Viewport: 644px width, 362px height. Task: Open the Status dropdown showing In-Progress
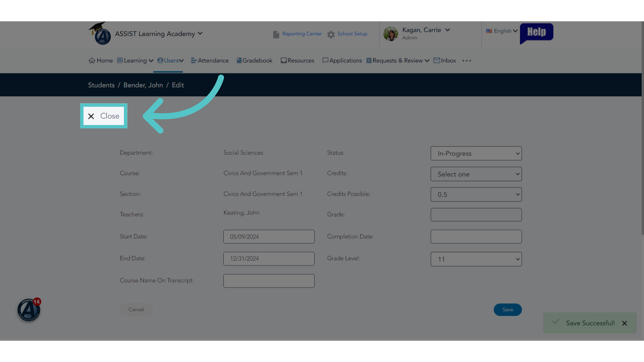click(476, 154)
